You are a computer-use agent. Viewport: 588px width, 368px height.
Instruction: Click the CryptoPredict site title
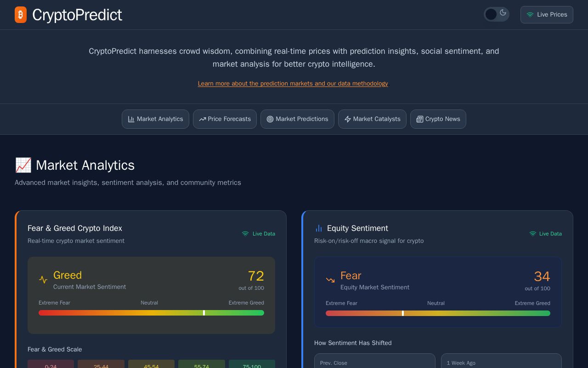[x=77, y=15]
